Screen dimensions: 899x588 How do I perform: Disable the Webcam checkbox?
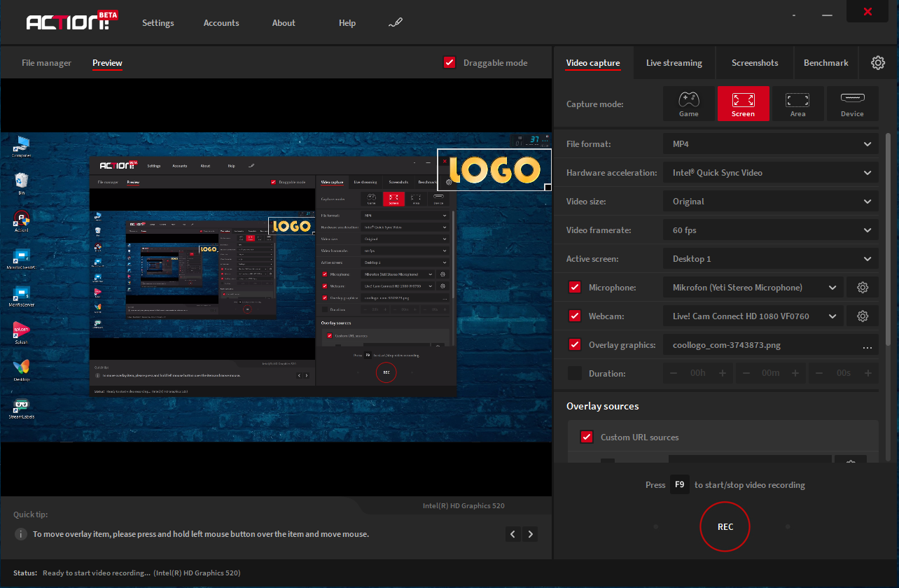click(x=575, y=316)
